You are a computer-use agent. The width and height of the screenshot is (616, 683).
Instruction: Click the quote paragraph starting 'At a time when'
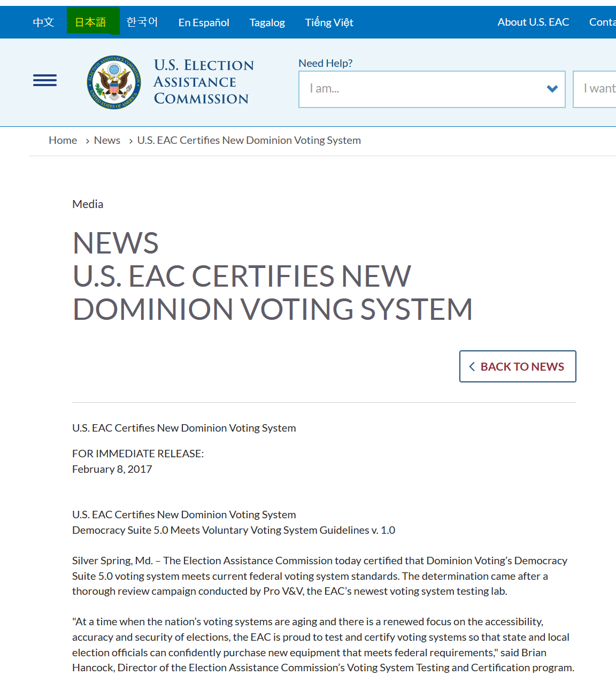point(324,644)
